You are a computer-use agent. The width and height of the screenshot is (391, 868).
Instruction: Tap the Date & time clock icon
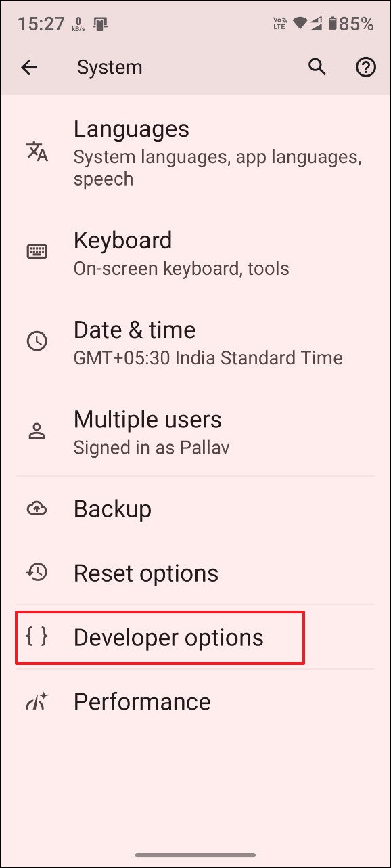37,341
